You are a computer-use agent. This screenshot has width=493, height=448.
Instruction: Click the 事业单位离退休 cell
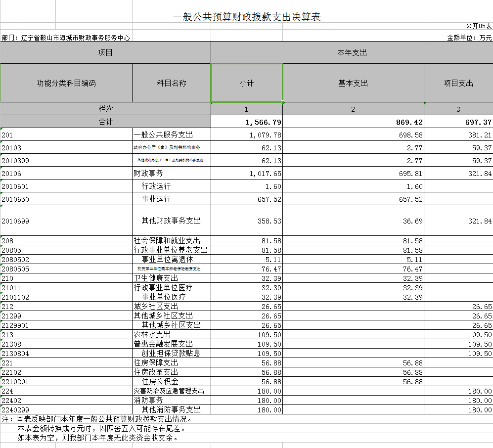[x=172, y=260]
